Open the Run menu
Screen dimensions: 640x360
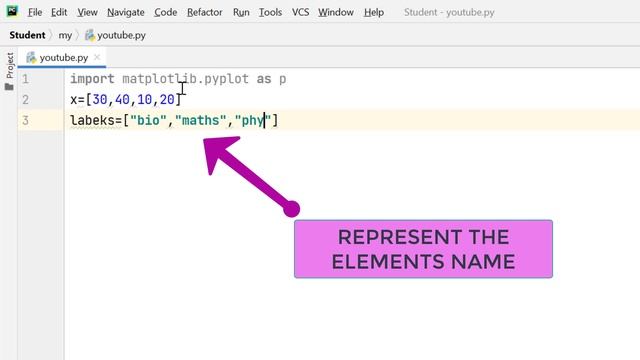[241, 12]
